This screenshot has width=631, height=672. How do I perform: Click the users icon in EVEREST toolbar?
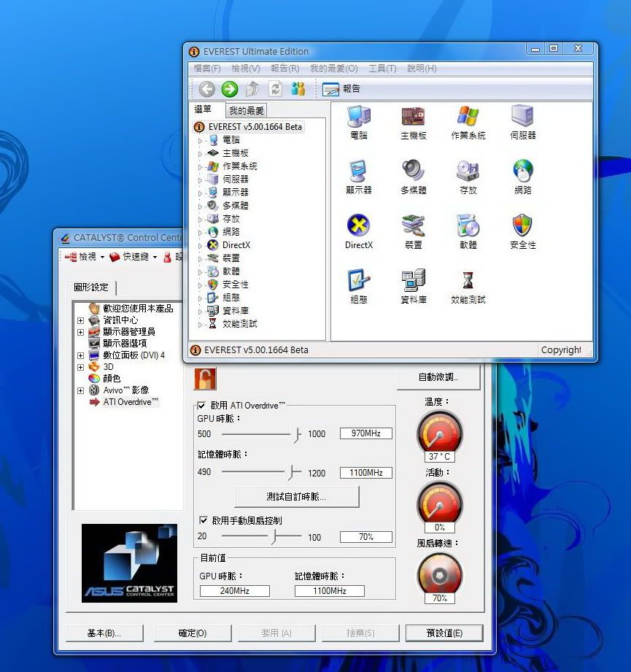298,89
